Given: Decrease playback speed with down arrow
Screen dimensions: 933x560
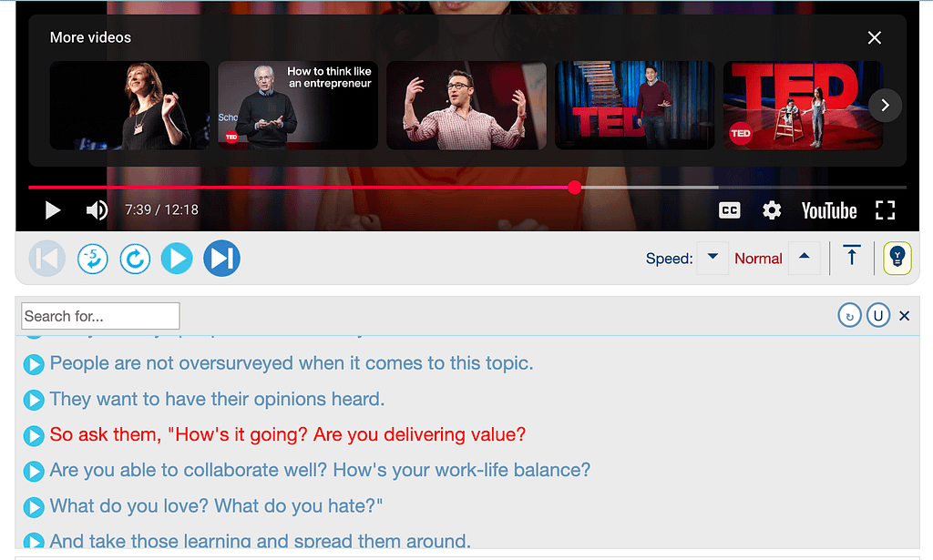Looking at the screenshot, I should 713,258.
